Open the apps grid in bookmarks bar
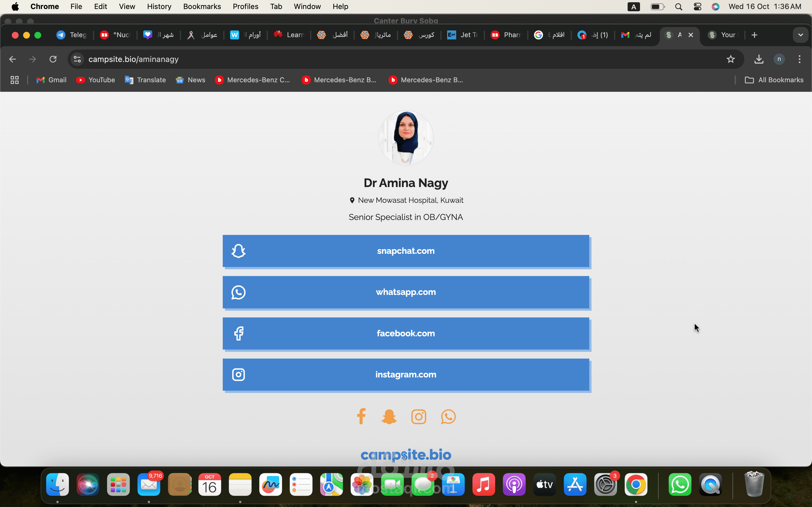 pos(14,80)
